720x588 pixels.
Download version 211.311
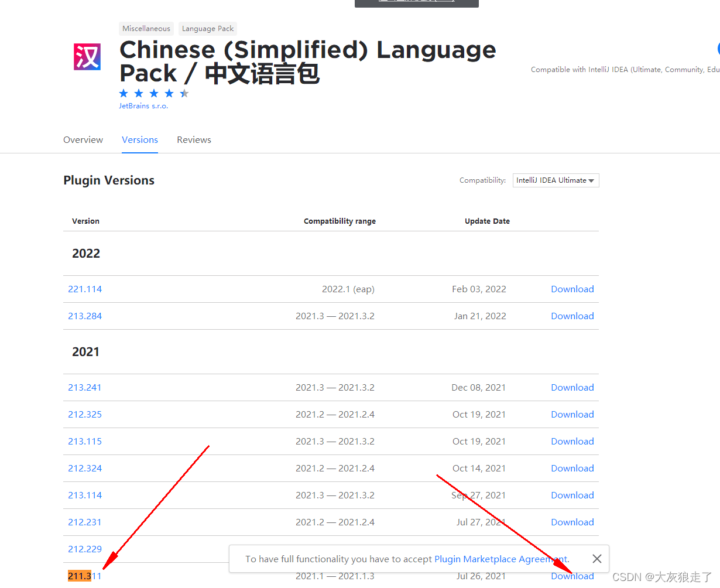572,576
